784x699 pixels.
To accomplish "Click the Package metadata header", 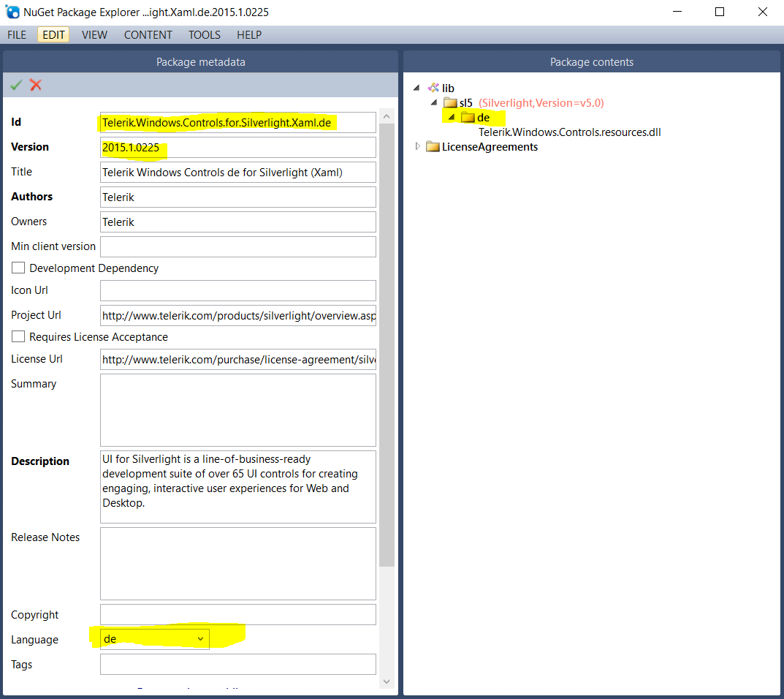I will [x=200, y=62].
